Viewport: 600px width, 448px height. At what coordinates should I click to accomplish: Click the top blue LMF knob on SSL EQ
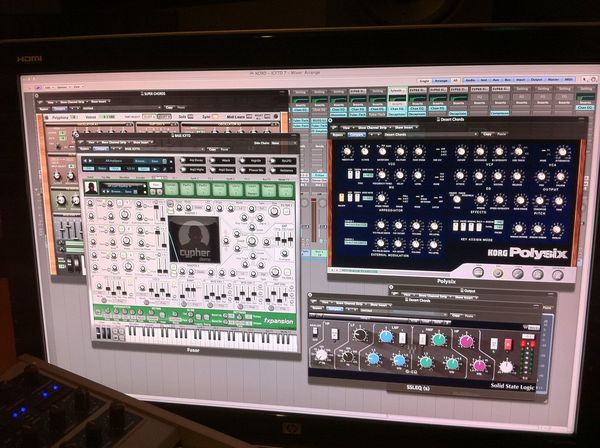pos(386,336)
